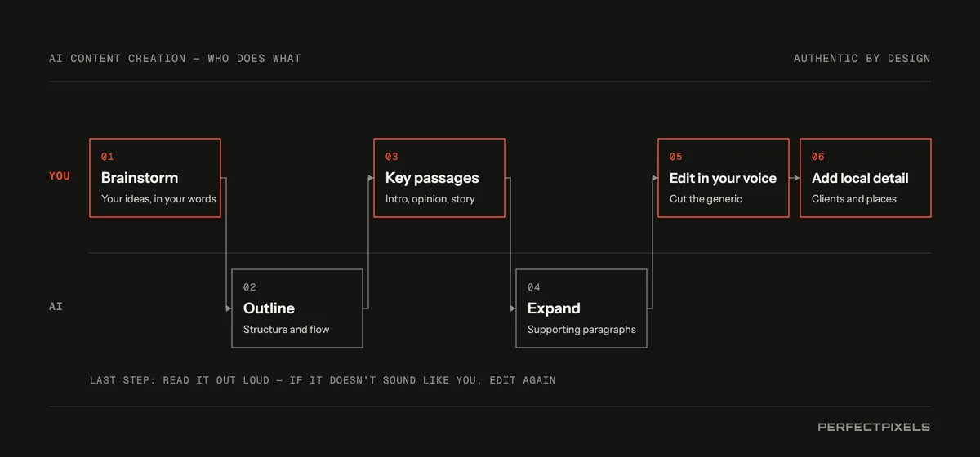The image size is (980, 457).
Task: Click the Expand step box
Action: click(x=581, y=308)
